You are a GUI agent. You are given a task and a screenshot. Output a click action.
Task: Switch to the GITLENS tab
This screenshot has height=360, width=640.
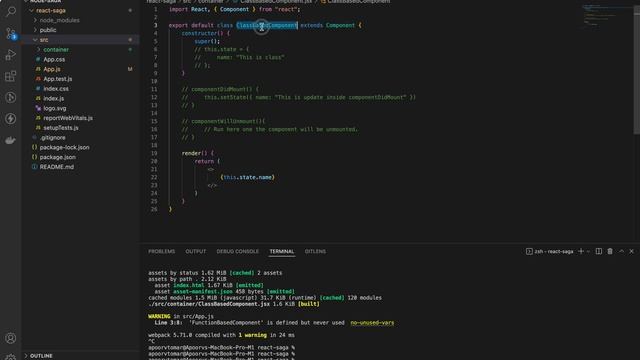[315, 251]
